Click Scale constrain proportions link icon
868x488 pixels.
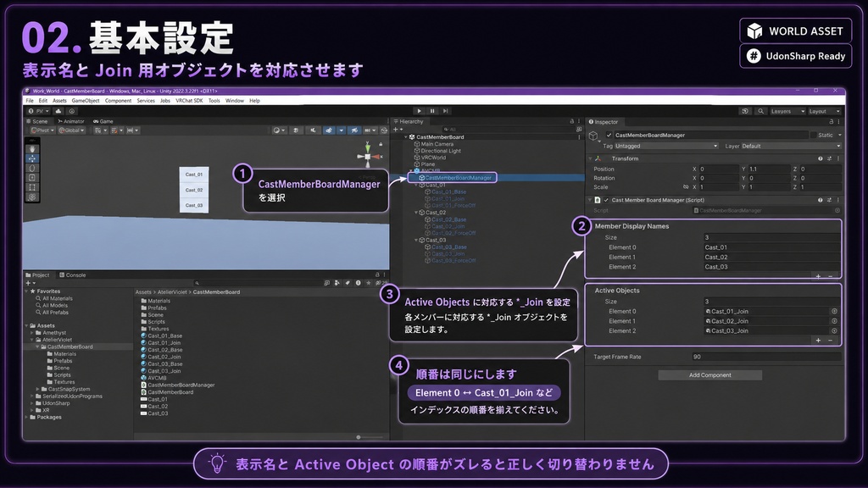click(685, 187)
